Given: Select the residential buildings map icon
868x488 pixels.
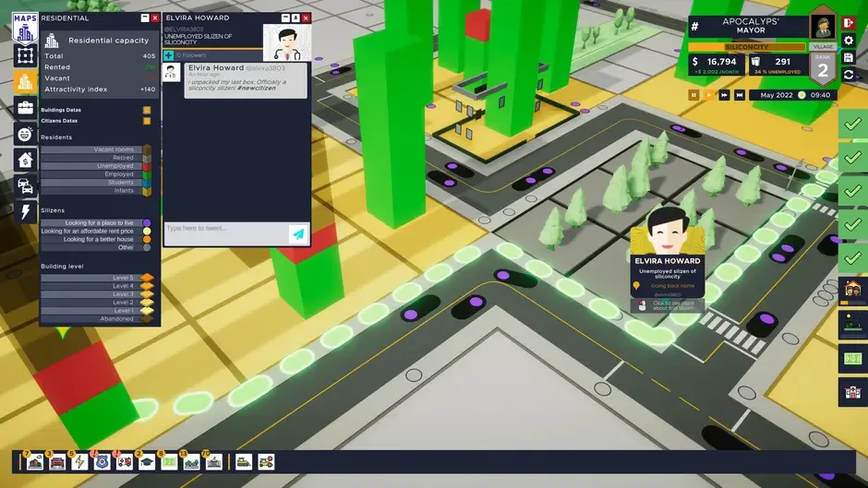Looking at the screenshot, I should pos(25,82).
